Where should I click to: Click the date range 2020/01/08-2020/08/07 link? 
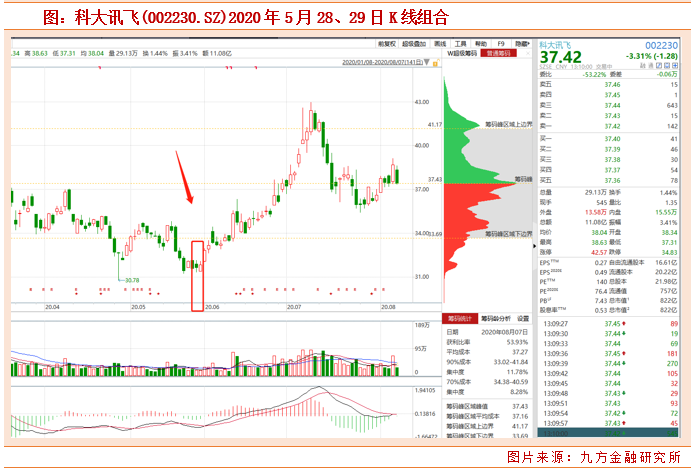pos(383,62)
